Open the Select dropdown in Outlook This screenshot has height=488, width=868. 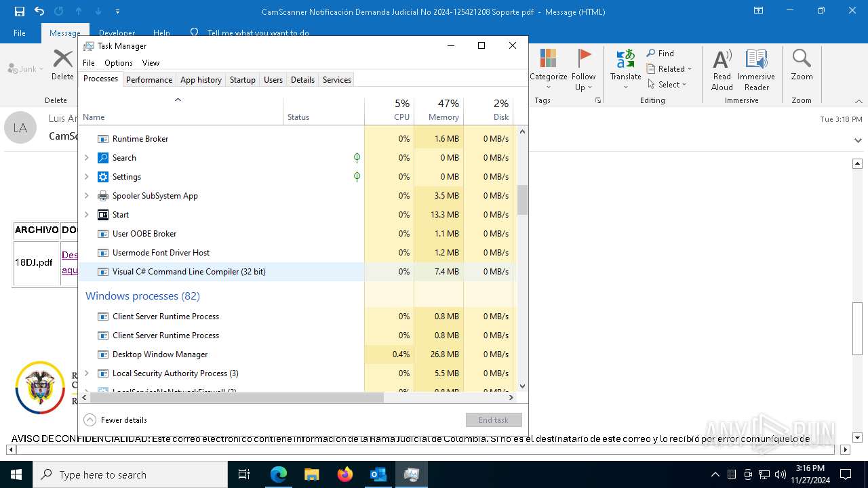pyautogui.click(x=667, y=85)
